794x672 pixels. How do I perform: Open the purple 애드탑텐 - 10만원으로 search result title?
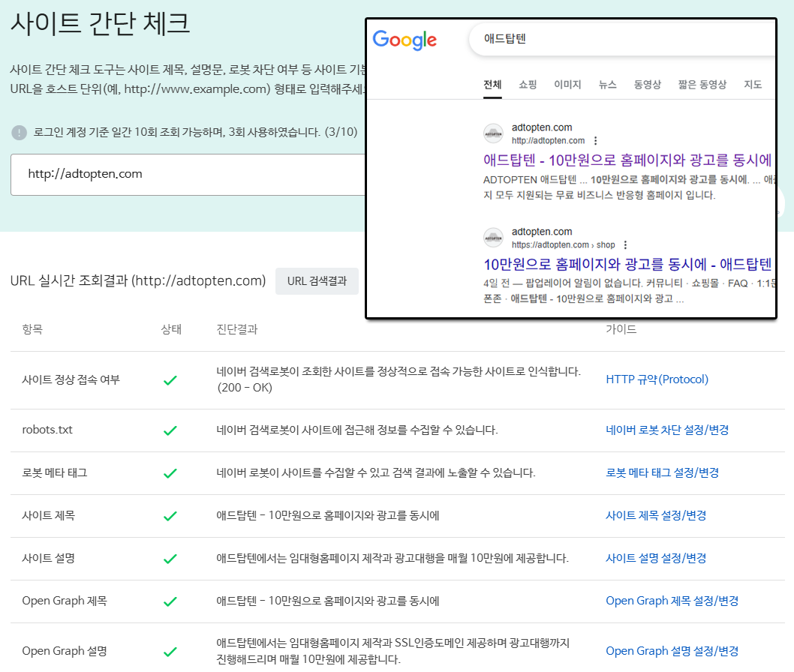click(627, 160)
